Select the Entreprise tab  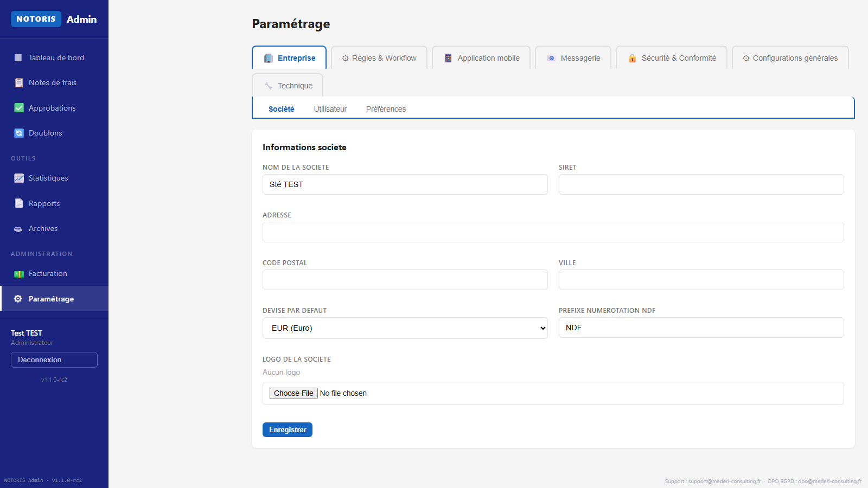289,58
